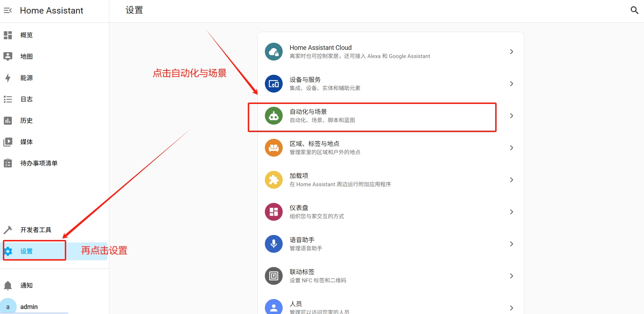Expand 自动化与场景 row chevron

pos(512,116)
